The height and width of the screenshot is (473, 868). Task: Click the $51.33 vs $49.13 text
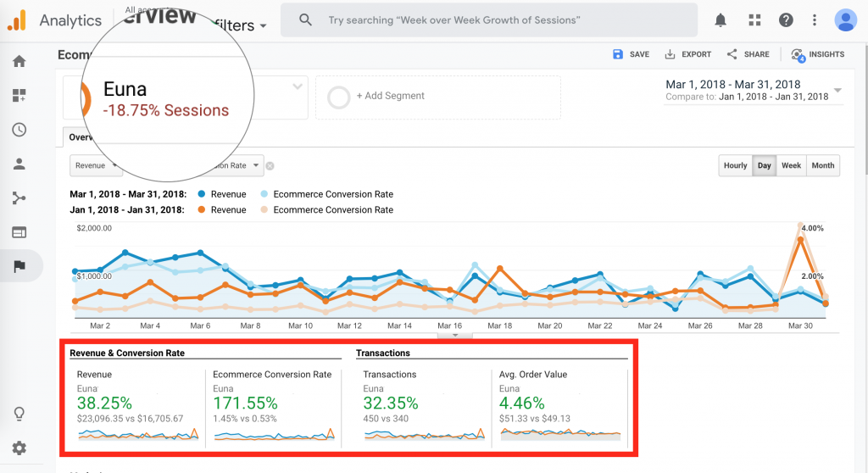coord(535,419)
